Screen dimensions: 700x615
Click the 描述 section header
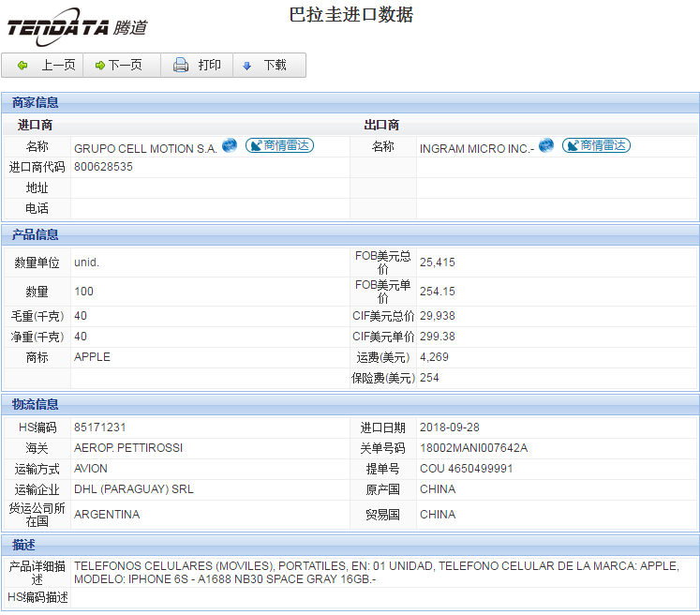coord(24,545)
